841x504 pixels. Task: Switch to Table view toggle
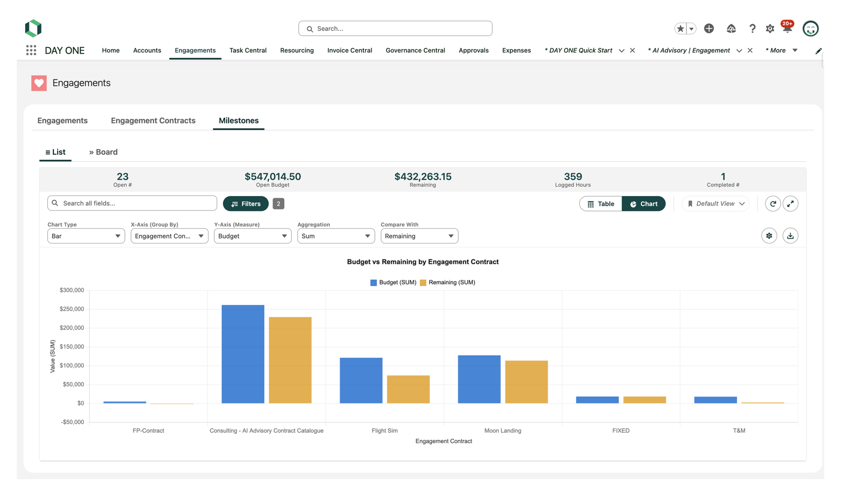click(x=601, y=204)
